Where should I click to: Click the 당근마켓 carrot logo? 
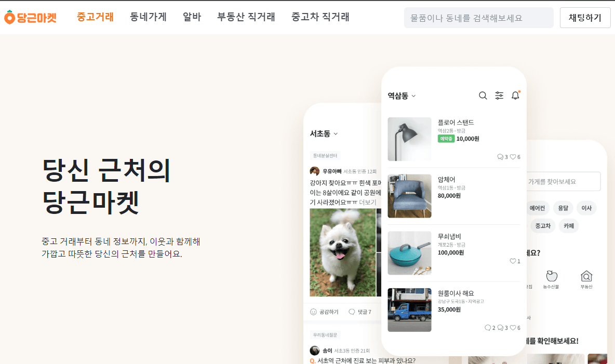coord(31,17)
